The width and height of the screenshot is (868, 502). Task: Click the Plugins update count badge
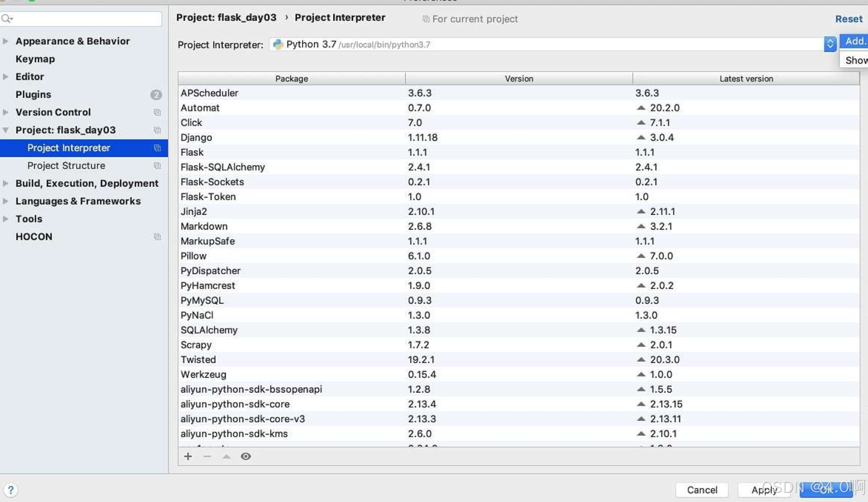(x=156, y=95)
